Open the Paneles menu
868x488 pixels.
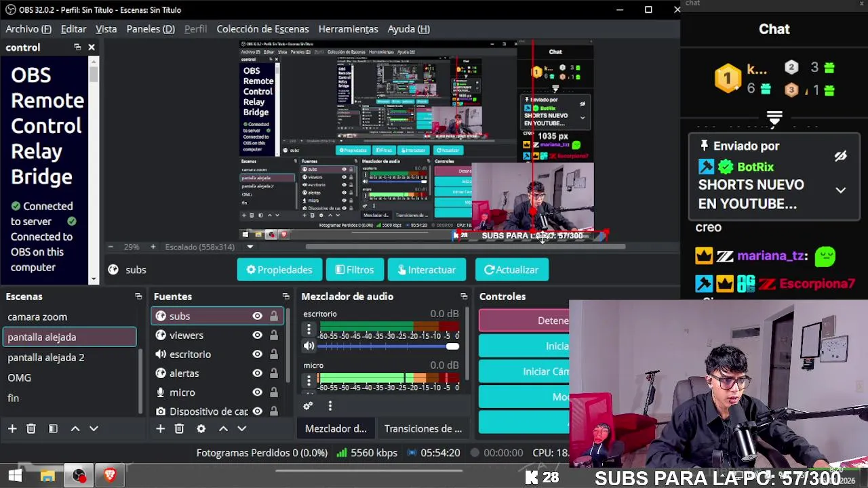(151, 28)
